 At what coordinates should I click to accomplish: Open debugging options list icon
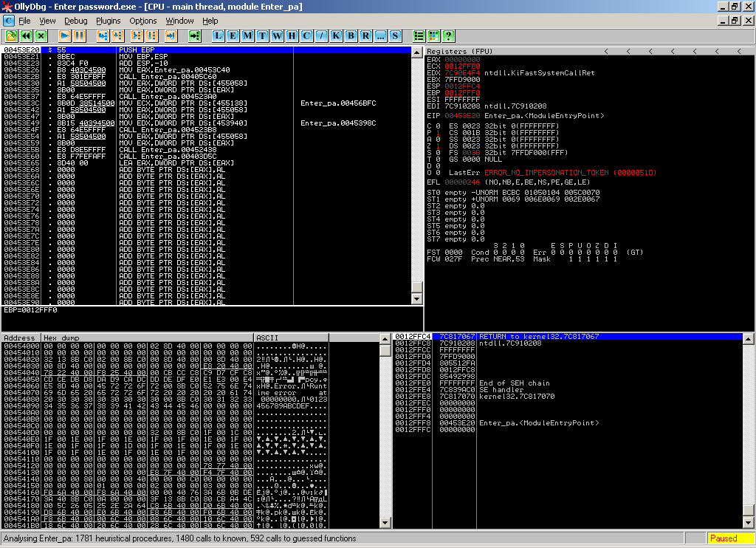(419, 35)
